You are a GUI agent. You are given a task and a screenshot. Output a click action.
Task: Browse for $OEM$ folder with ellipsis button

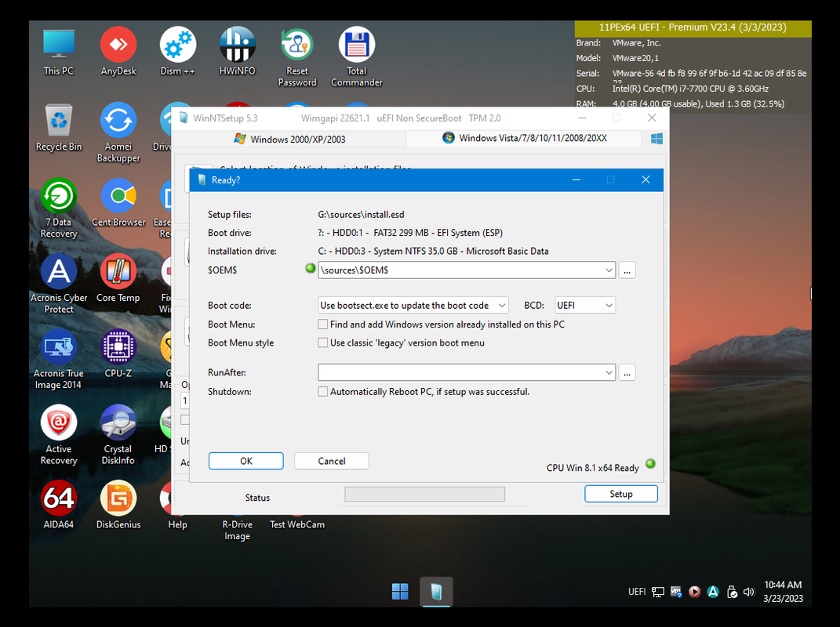tap(627, 270)
